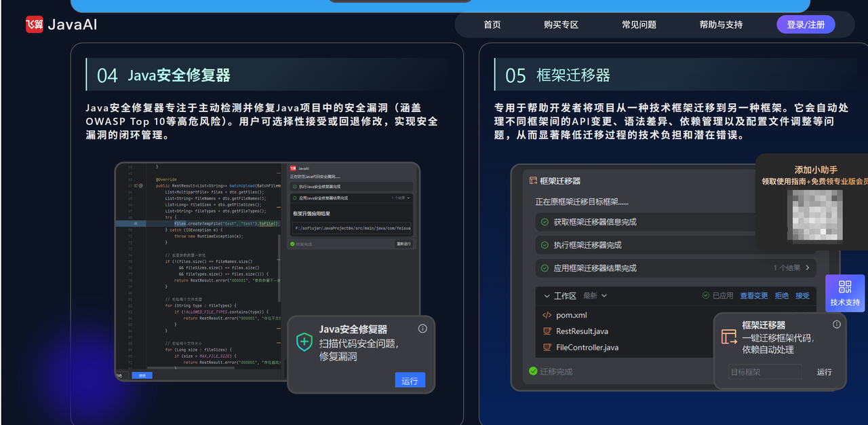Expand the 1 个结果 chevron in migrator steps
This screenshot has height=425, width=868.
pyautogui.click(x=808, y=268)
